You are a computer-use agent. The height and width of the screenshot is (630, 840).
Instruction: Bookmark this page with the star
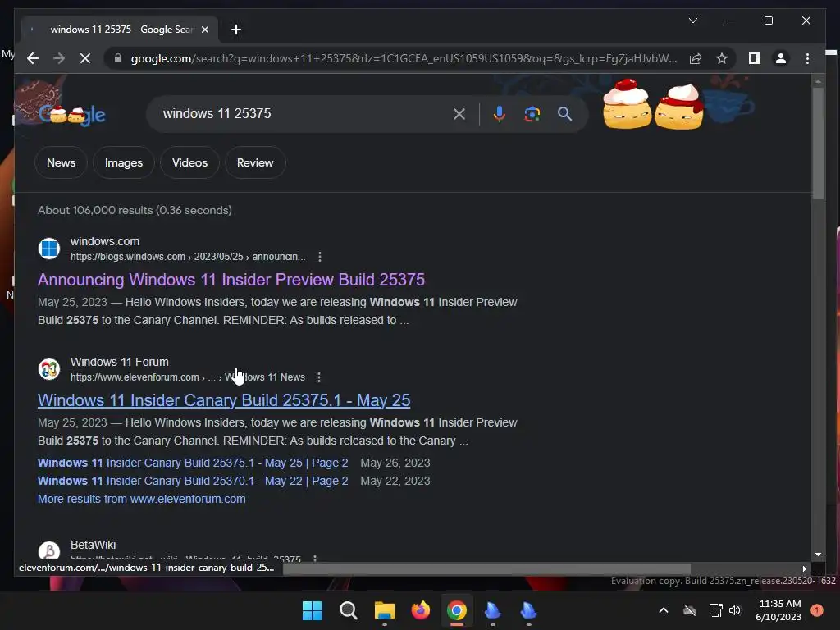[722, 58]
